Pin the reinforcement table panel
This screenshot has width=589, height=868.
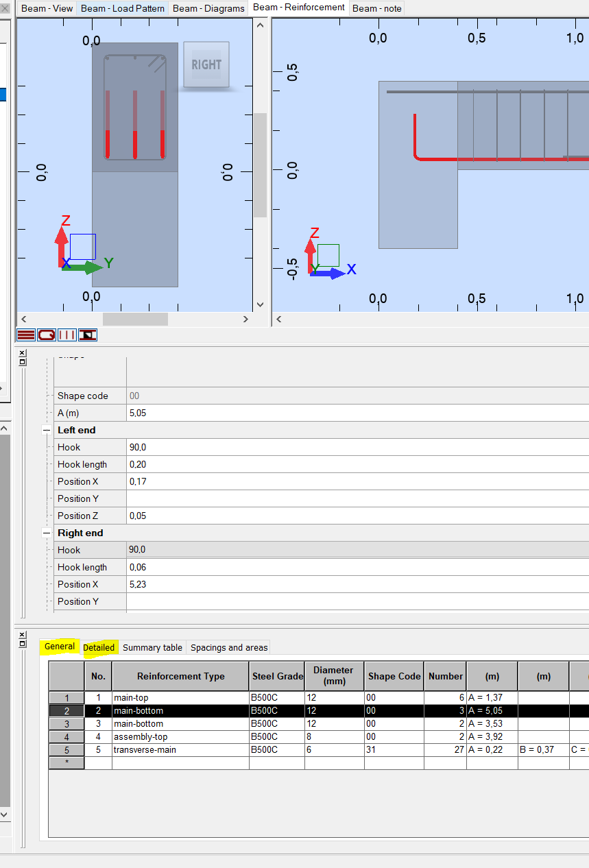pos(22,643)
